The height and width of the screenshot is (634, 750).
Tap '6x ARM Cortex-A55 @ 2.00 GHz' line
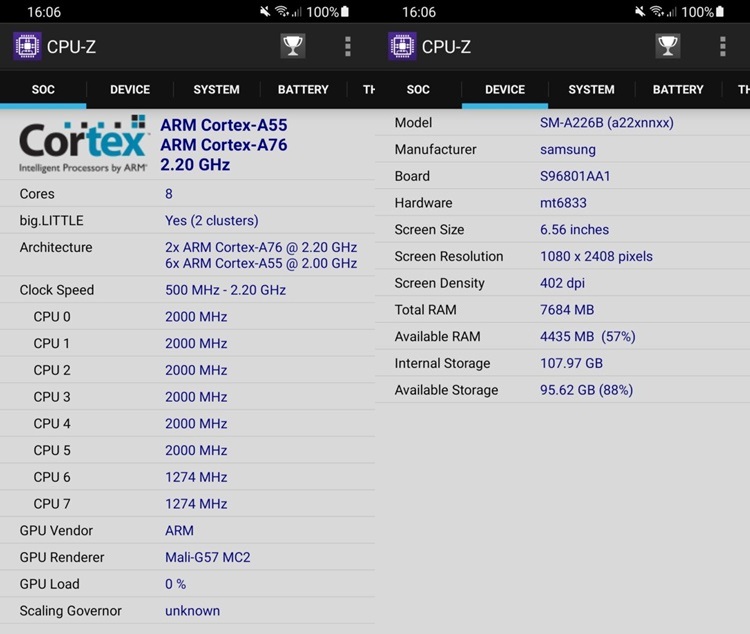point(261,264)
